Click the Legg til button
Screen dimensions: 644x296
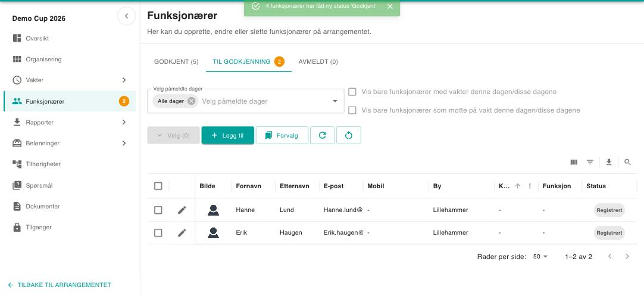227,135
